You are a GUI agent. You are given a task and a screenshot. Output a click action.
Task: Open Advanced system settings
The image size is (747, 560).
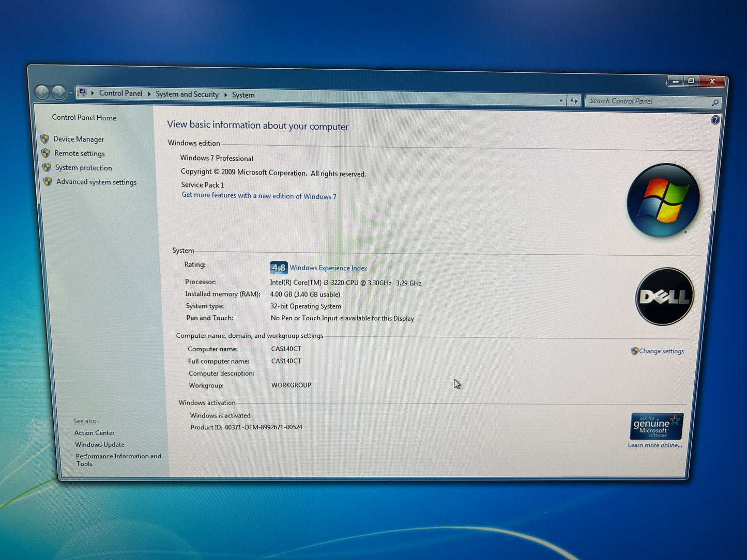(96, 182)
